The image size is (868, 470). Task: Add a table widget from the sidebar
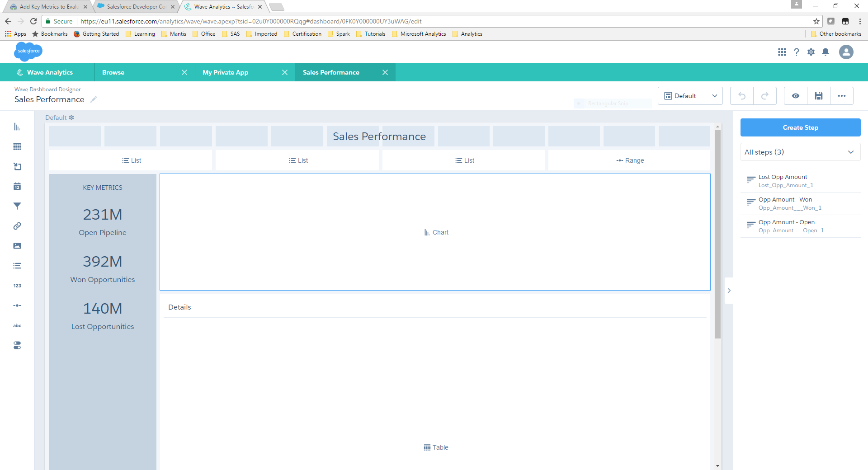(x=17, y=146)
